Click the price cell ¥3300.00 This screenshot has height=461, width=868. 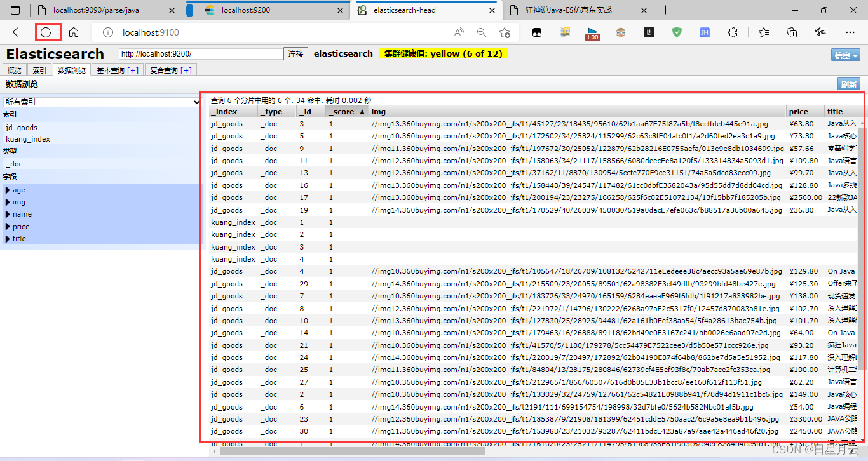point(806,419)
